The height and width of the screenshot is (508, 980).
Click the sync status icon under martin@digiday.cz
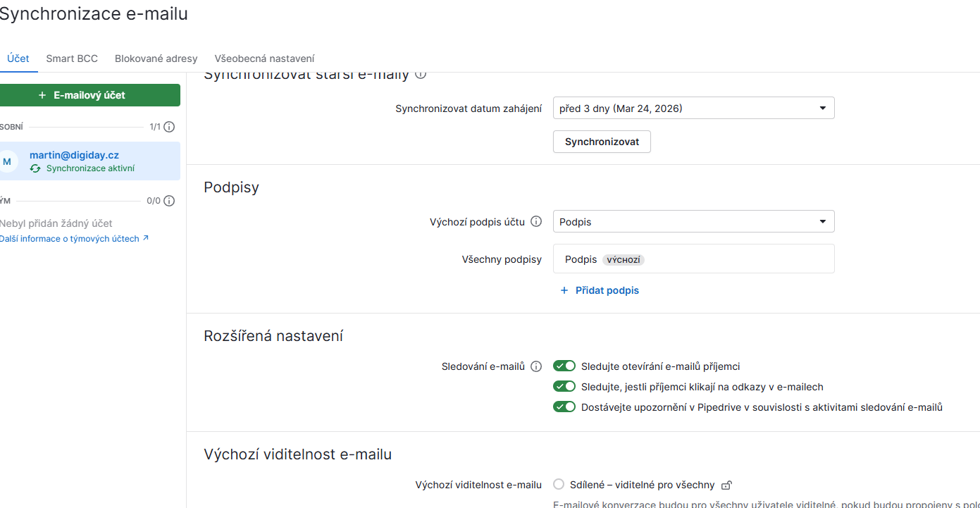35,168
